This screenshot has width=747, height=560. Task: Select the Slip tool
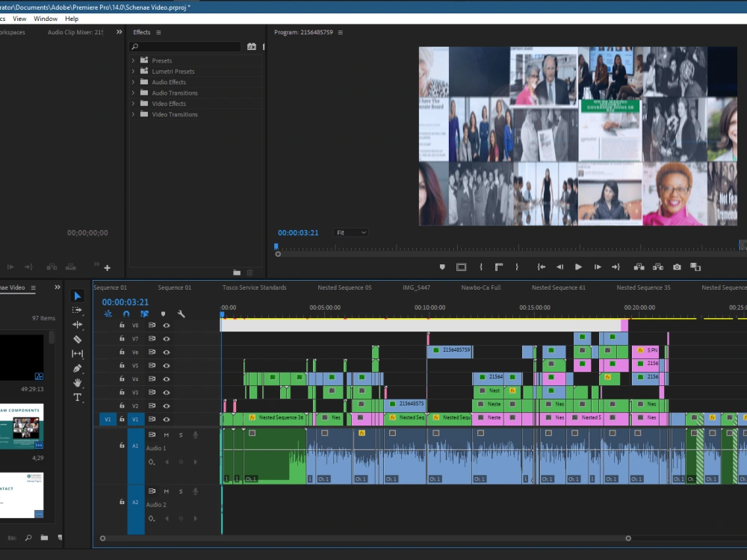[77, 354]
